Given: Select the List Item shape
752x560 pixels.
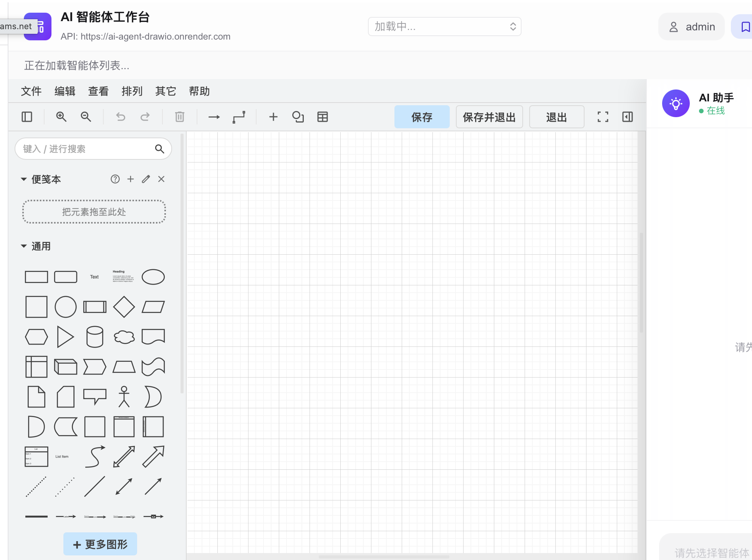Looking at the screenshot, I should (x=62, y=457).
